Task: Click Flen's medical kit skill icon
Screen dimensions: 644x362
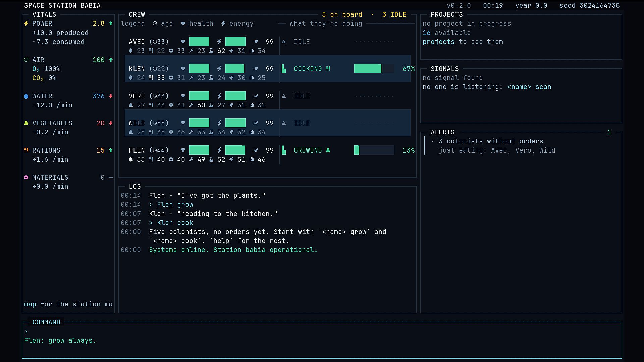Action: click(252, 160)
